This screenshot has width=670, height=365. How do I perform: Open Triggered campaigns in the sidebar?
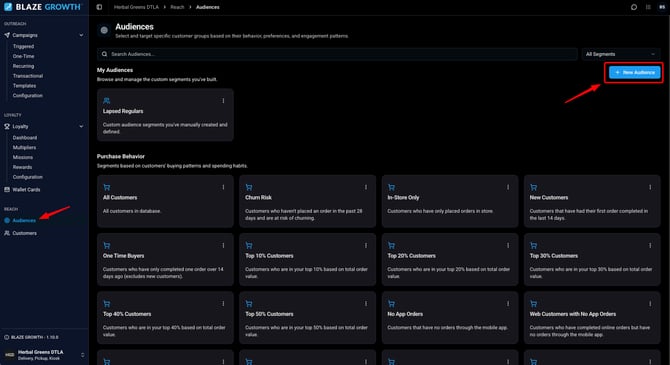[x=23, y=46]
